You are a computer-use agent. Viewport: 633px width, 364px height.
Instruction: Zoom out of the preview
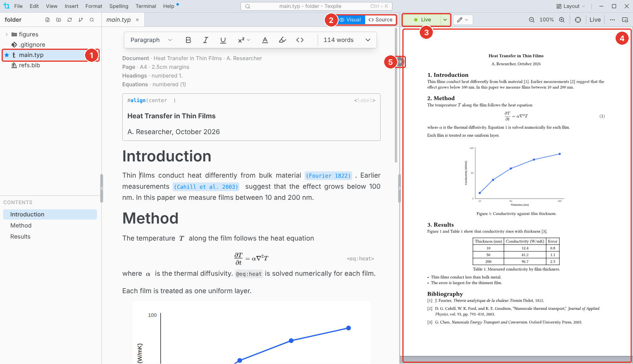(x=532, y=20)
